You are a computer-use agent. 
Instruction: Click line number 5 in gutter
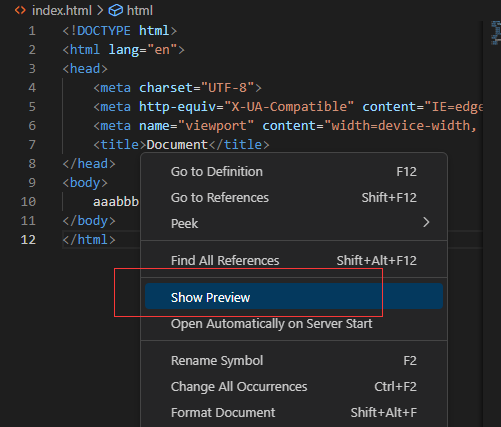(x=32, y=107)
